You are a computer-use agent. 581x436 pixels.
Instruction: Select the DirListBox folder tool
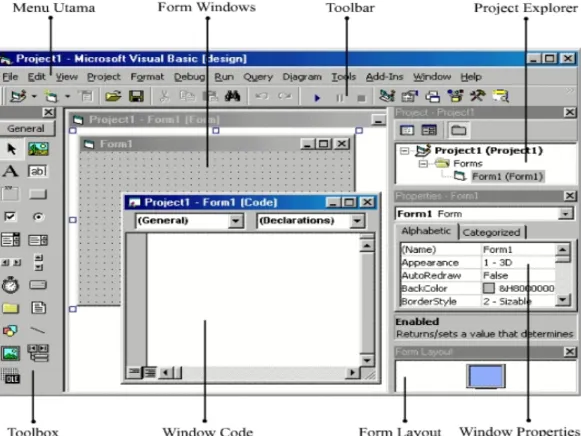coord(10,308)
